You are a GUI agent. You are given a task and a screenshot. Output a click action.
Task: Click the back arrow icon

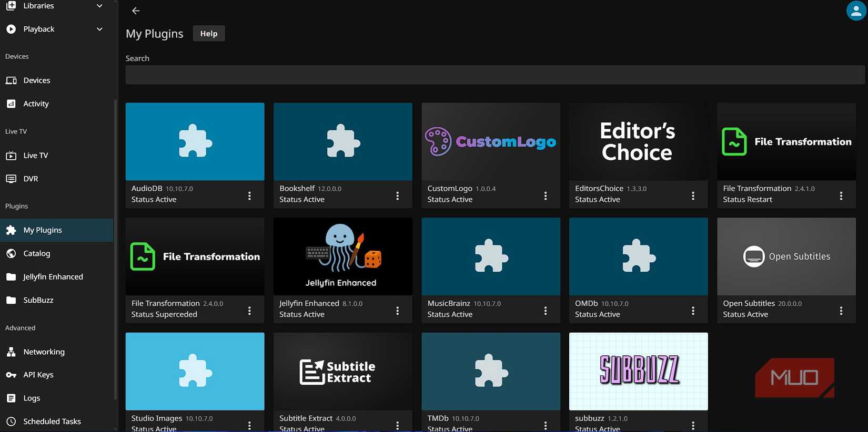136,11
